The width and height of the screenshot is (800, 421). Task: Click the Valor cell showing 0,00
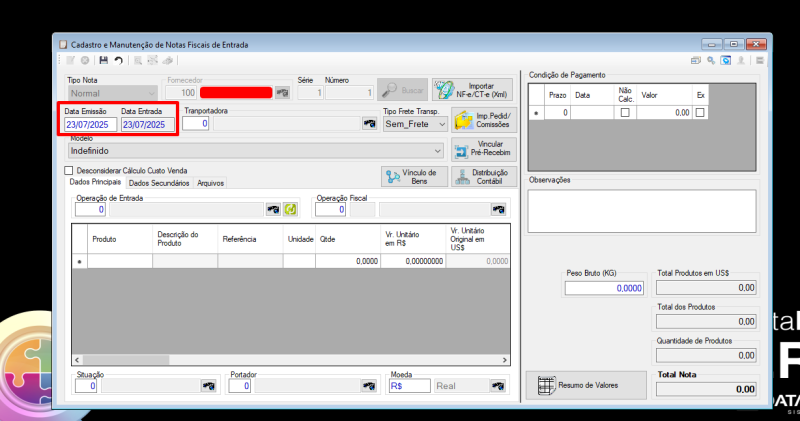[x=665, y=113]
